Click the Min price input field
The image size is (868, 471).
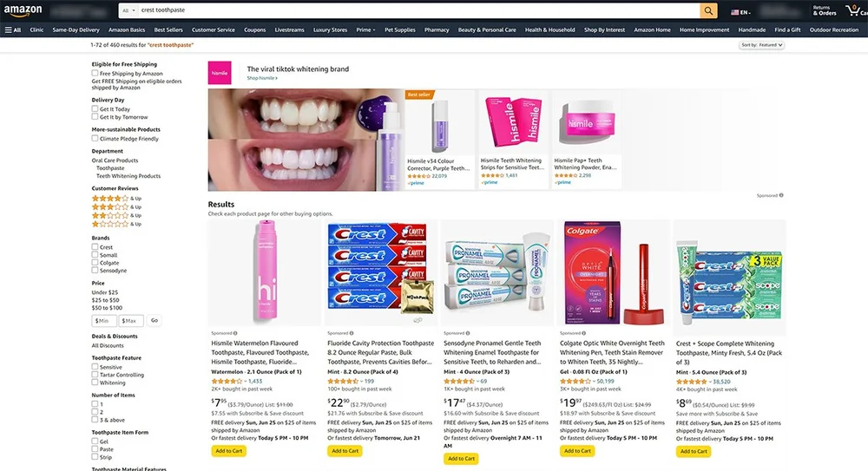coord(104,320)
